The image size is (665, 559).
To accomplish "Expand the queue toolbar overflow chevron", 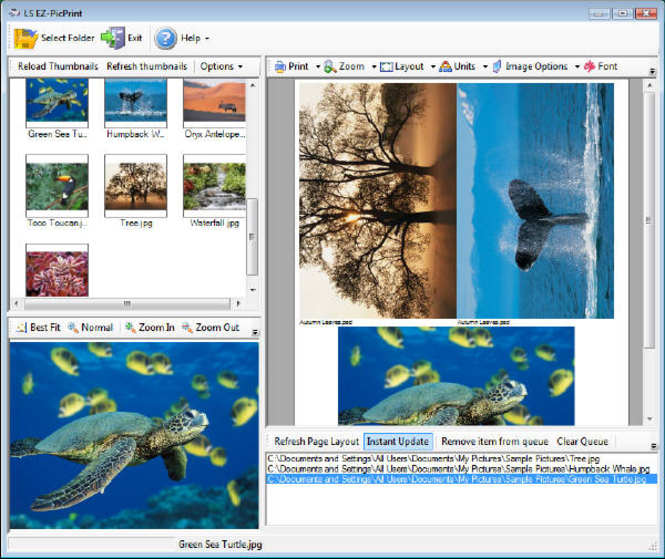I will (654, 446).
